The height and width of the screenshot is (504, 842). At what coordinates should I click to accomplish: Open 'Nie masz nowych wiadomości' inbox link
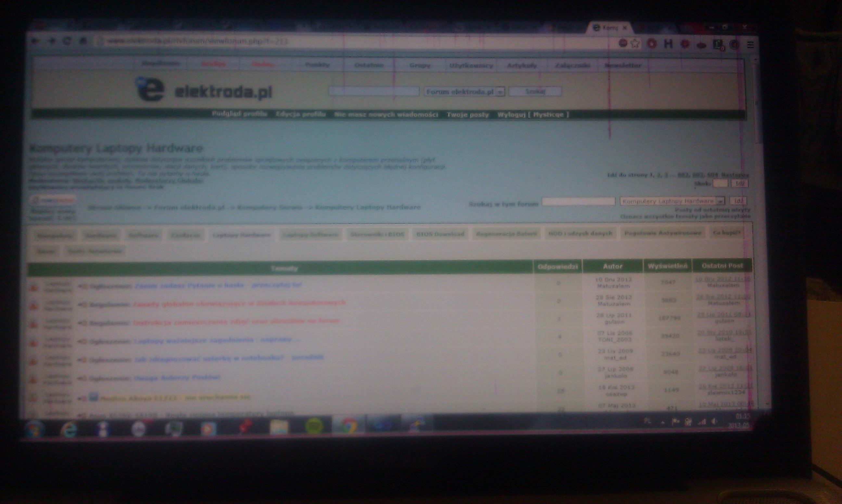point(386,114)
